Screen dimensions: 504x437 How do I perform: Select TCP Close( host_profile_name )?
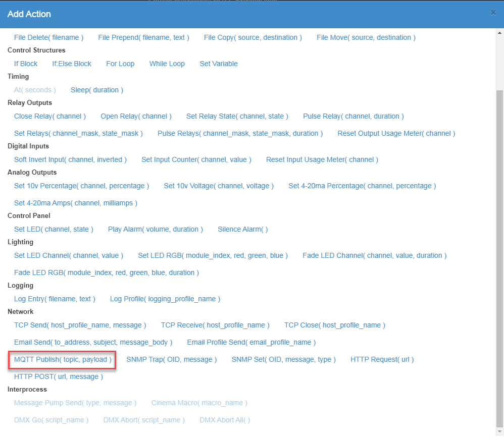pos(335,325)
